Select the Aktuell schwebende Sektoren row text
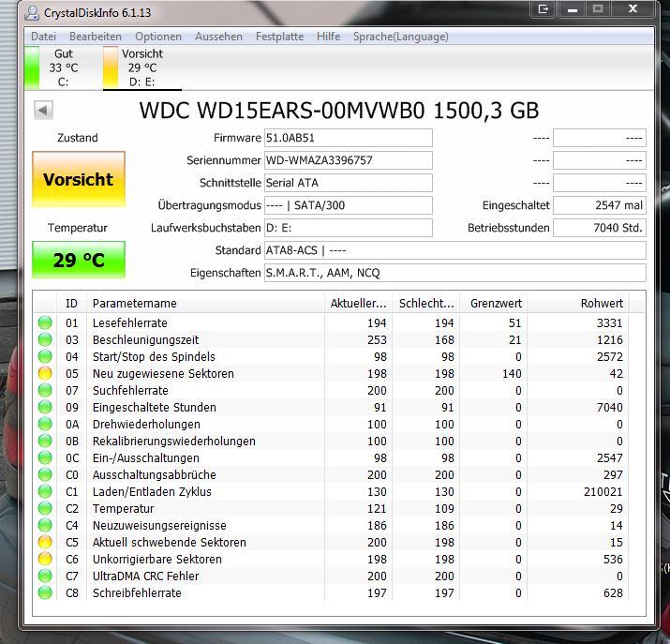670x644 pixels. pyautogui.click(x=170, y=543)
